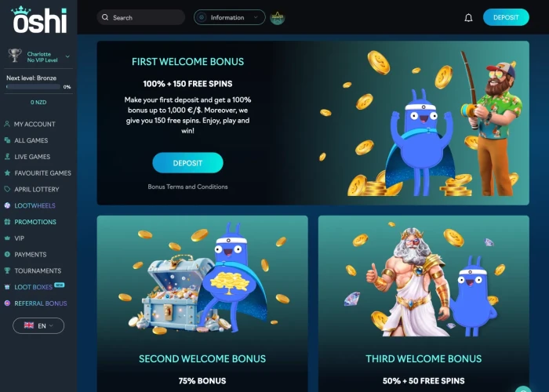
Task: Open the EN language selector
Action: (38, 325)
